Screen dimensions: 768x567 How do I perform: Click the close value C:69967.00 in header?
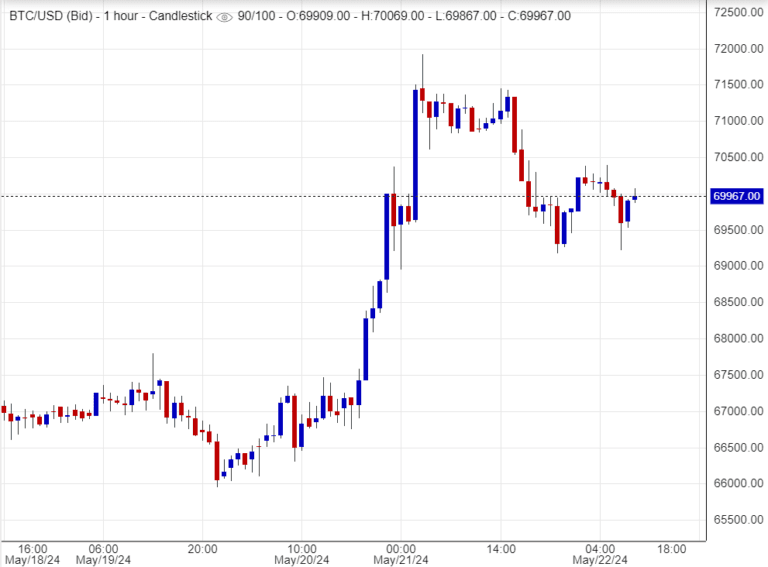coord(536,16)
